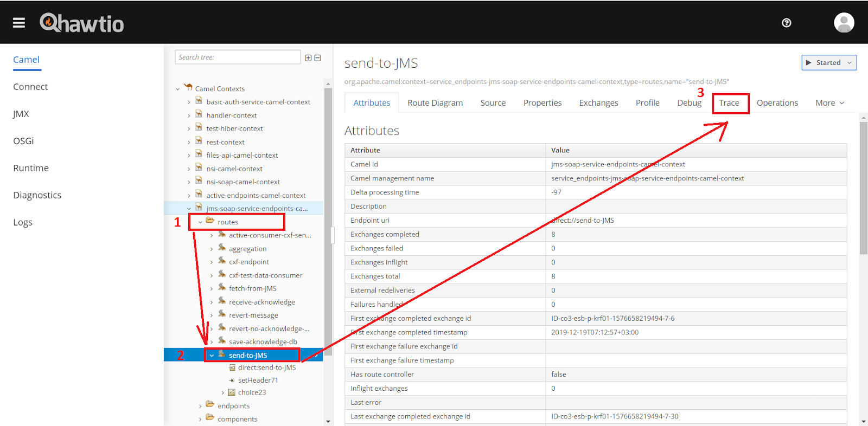This screenshot has width=868, height=426.
Task: Go to the Logs section
Action: click(23, 222)
